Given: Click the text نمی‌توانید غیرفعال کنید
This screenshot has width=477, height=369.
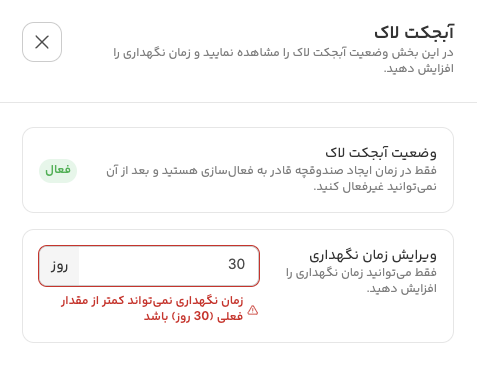Looking at the screenshot, I should pos(375,186).
